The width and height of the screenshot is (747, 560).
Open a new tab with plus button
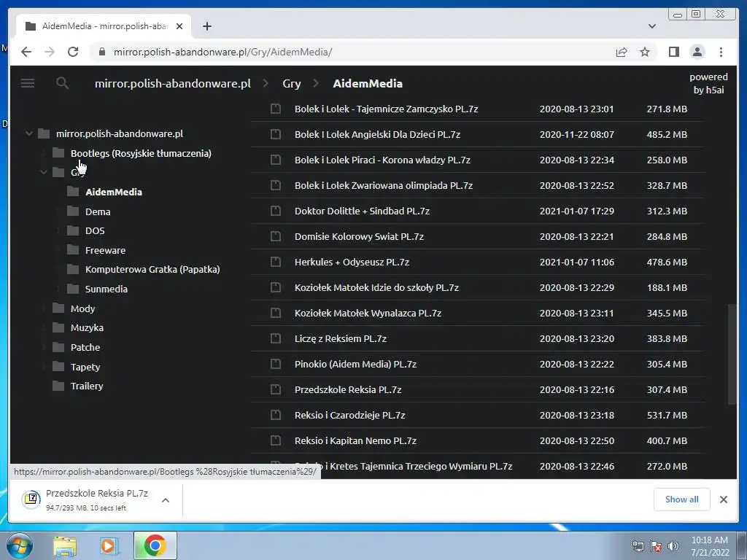click(206, 26)
